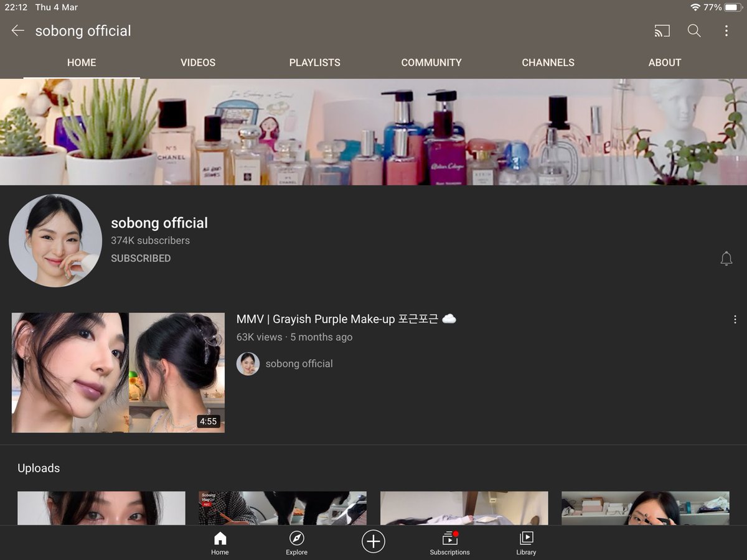Screen dimensions: 747x560
Task: Open the first Uploads thumbnail with face close-up
Action: click(101, 508)
